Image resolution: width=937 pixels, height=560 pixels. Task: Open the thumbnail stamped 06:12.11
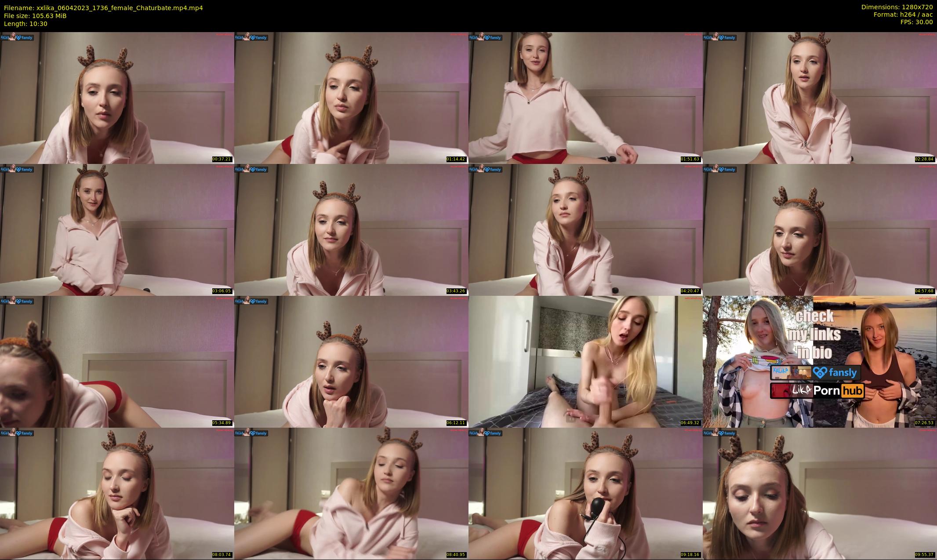(351, 361)
